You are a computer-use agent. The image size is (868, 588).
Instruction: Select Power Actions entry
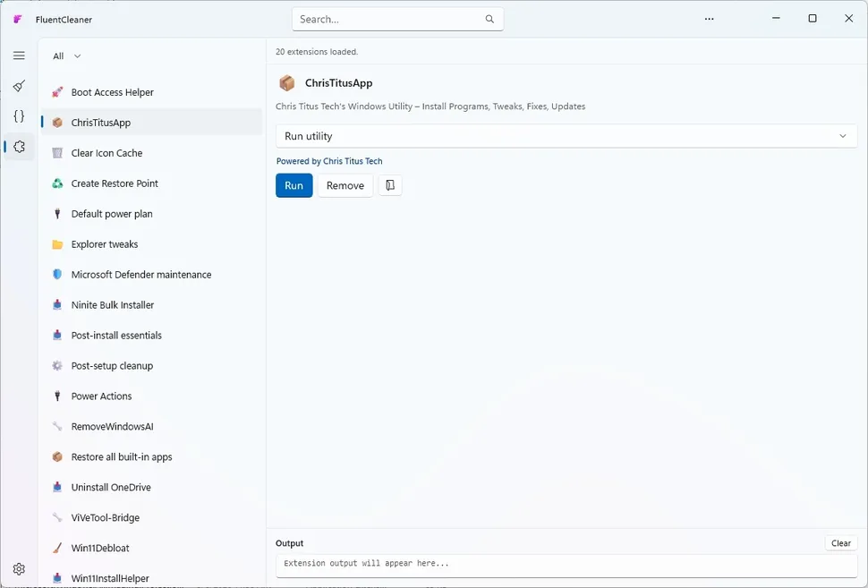tap(152, 396)
